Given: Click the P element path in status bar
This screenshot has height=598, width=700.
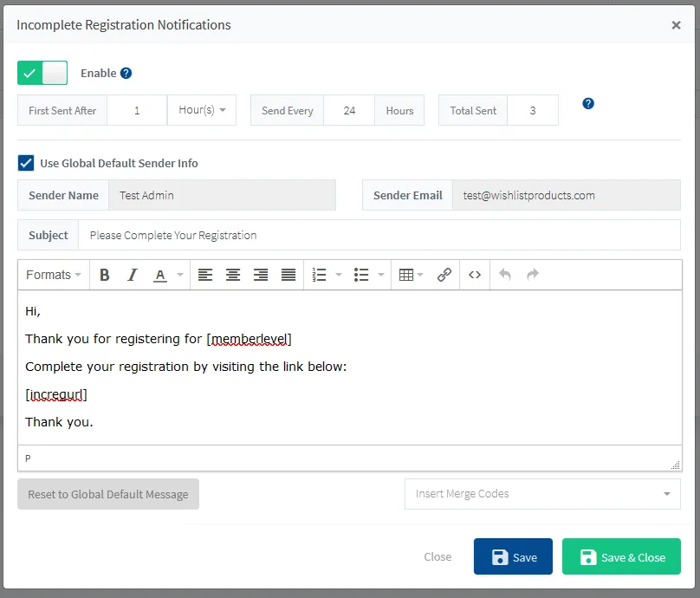Looking at the screenshot, I should point(28,458).
